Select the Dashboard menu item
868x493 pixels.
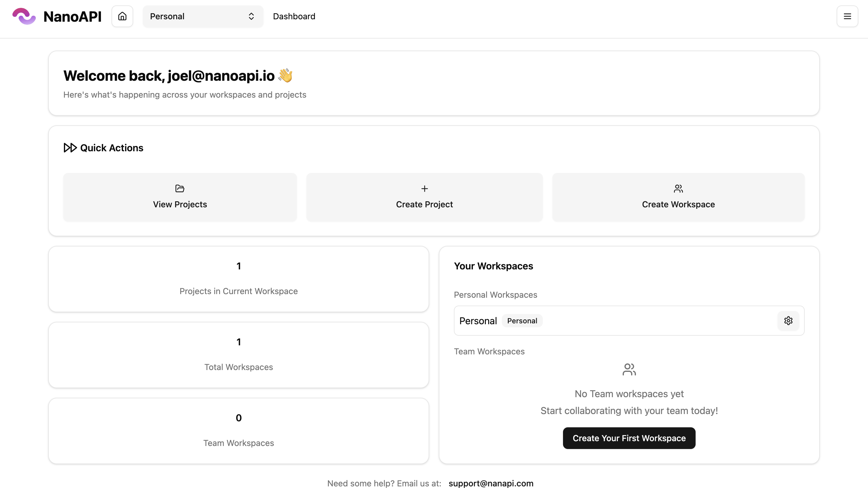294,16
